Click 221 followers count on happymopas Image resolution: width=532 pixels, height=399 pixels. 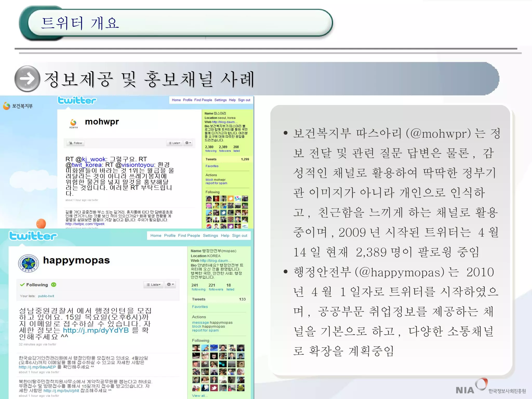(216, 287)
